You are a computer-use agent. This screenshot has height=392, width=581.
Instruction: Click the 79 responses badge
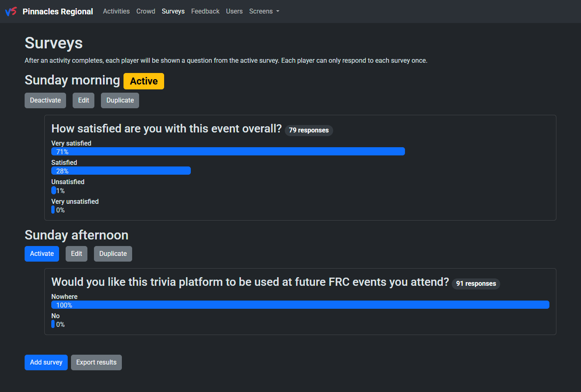pos(309,130)
